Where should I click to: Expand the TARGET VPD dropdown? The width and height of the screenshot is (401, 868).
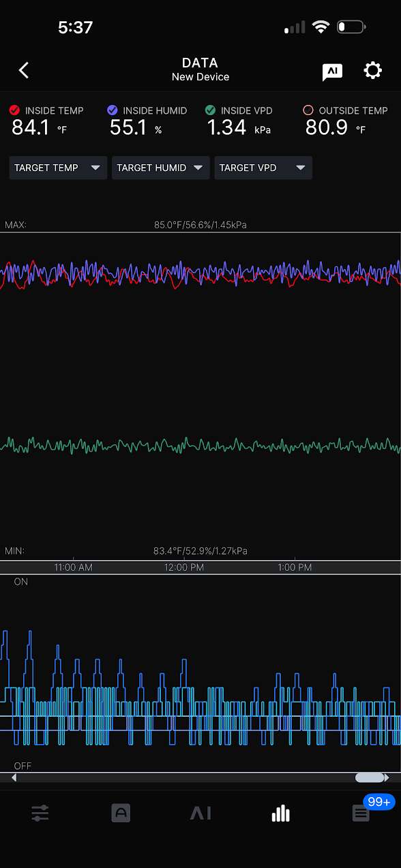(x=263, y=168)
